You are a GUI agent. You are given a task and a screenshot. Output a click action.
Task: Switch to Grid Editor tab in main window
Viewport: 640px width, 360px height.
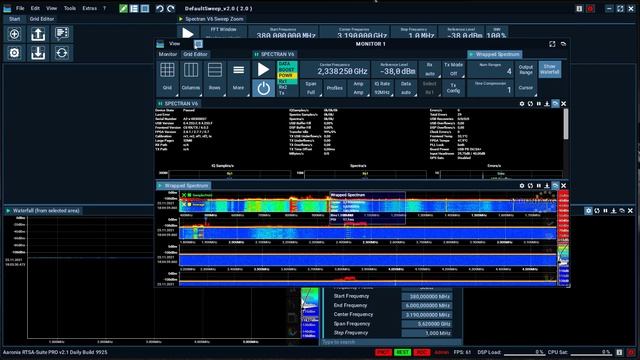(x=42, y=19)
